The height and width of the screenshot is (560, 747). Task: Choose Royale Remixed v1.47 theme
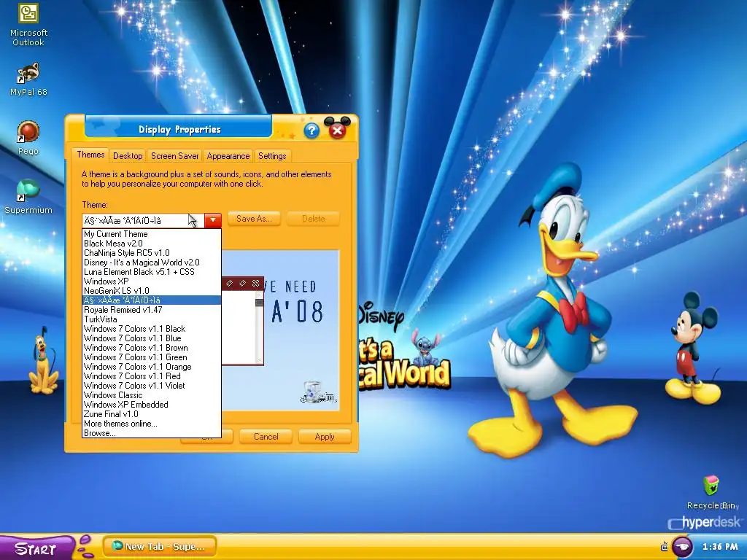click(x=152, y=310)
